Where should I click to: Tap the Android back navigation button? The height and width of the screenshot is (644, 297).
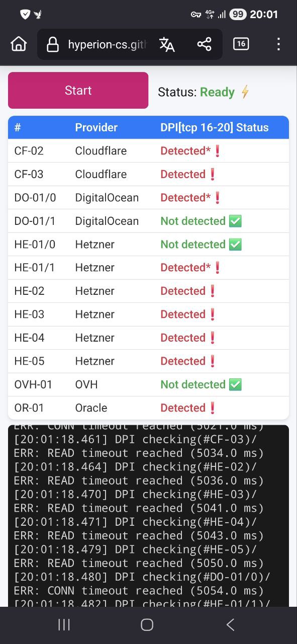coord(230,625)
